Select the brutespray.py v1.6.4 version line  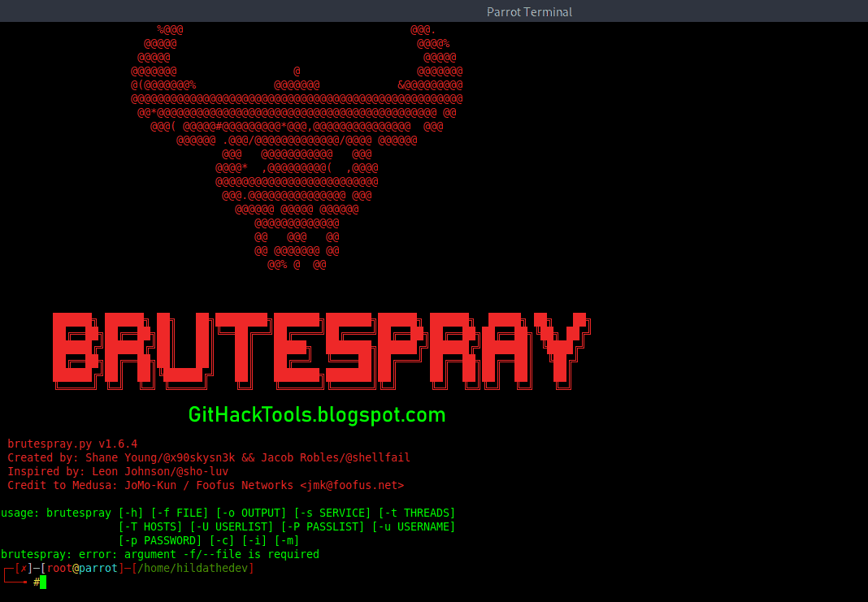[x=72, y=444]
